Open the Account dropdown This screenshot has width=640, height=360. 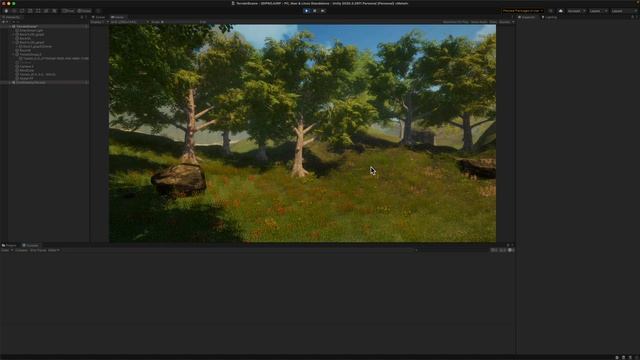point(576,11)
